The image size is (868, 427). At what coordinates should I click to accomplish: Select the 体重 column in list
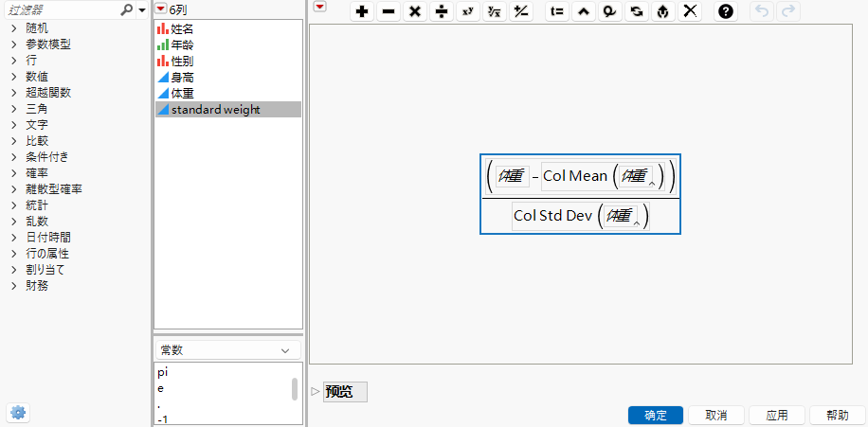[x=228, y=94]
